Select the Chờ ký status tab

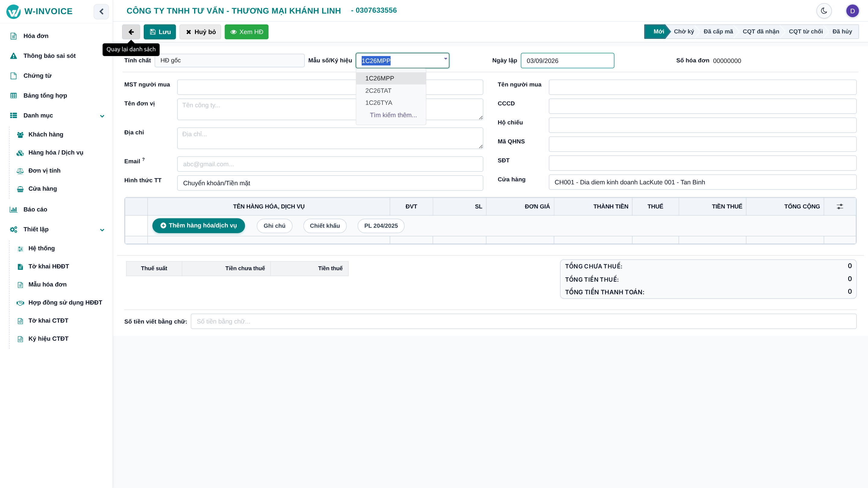click(x=684, y=31)
